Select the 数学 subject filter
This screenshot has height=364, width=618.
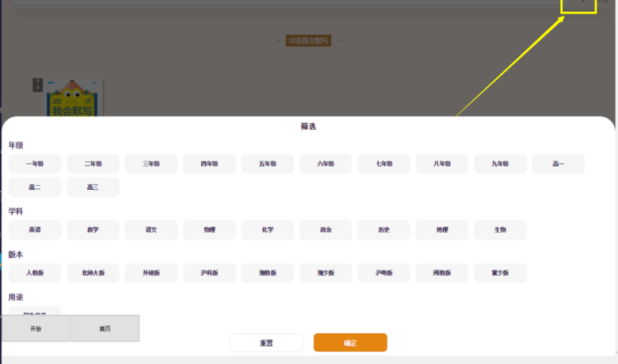(x=93, y=230)
